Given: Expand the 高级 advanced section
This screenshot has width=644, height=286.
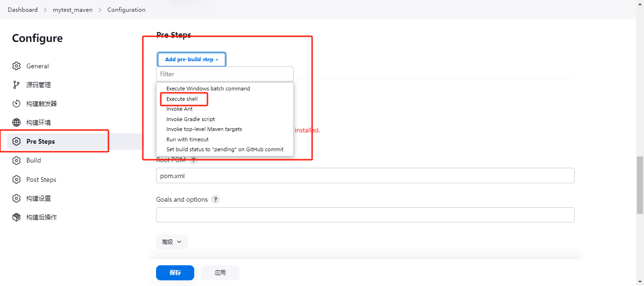Looking at the screenshot, I should click(x=172, y=242).
